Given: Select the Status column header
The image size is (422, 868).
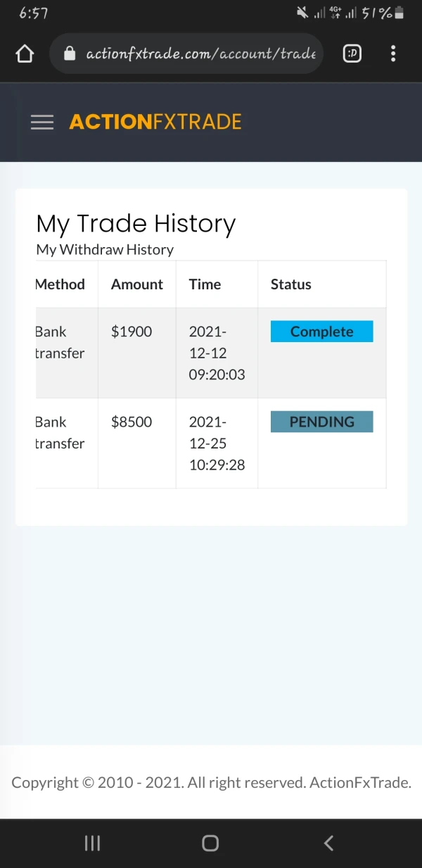Looking at the screenshot, I should tap(290, 284).
